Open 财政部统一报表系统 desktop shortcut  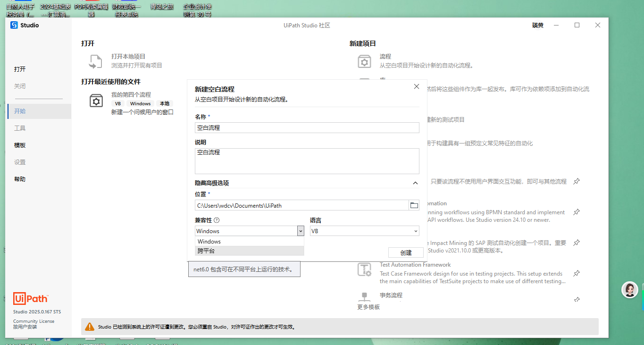click(126, 10)
